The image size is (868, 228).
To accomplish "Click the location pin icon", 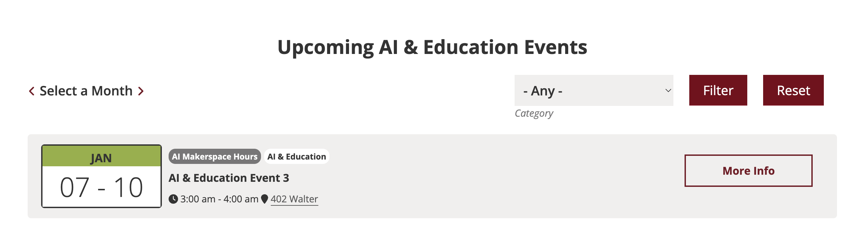I will 265,199.
